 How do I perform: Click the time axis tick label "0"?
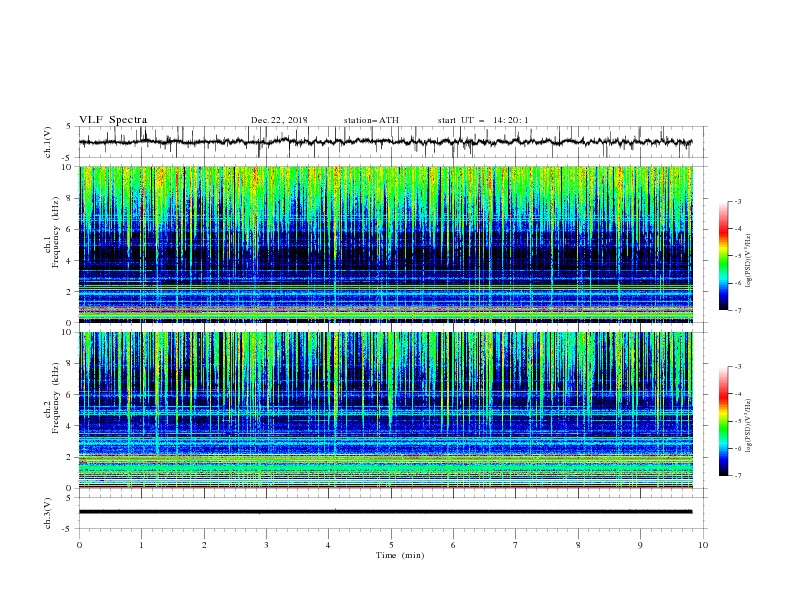(x=79, y=545)
